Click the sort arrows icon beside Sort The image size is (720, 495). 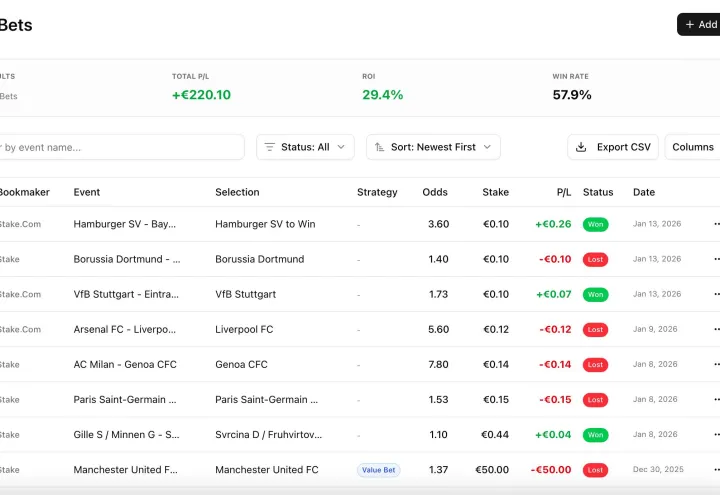click(x=379, y=147)
